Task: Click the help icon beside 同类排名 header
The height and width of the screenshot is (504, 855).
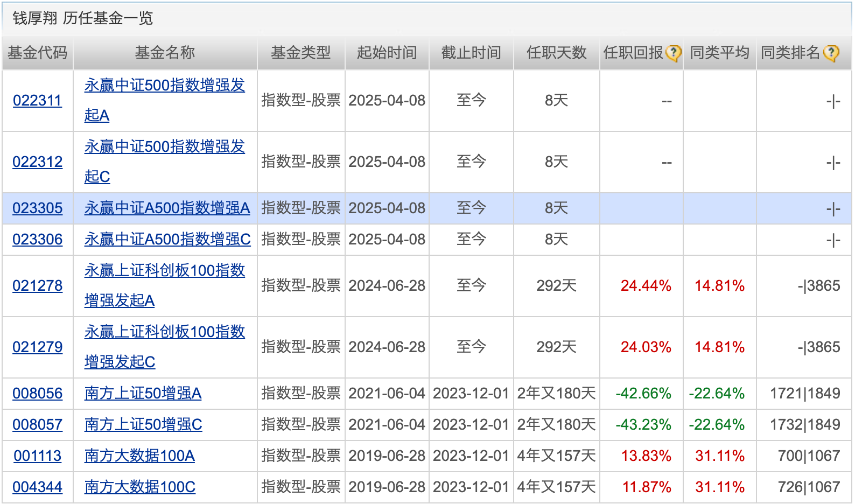Action: (x=831, y=53)
